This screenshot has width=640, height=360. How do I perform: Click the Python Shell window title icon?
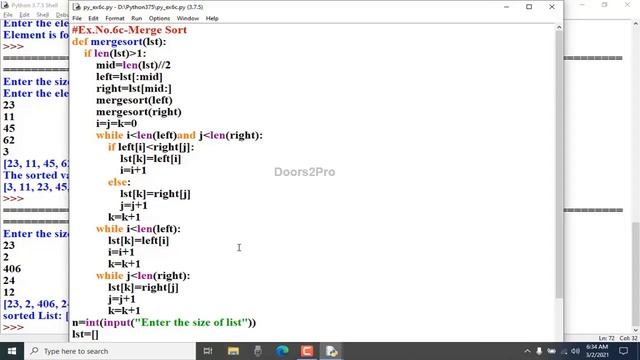pyautogui.click(x=5, y=5)
